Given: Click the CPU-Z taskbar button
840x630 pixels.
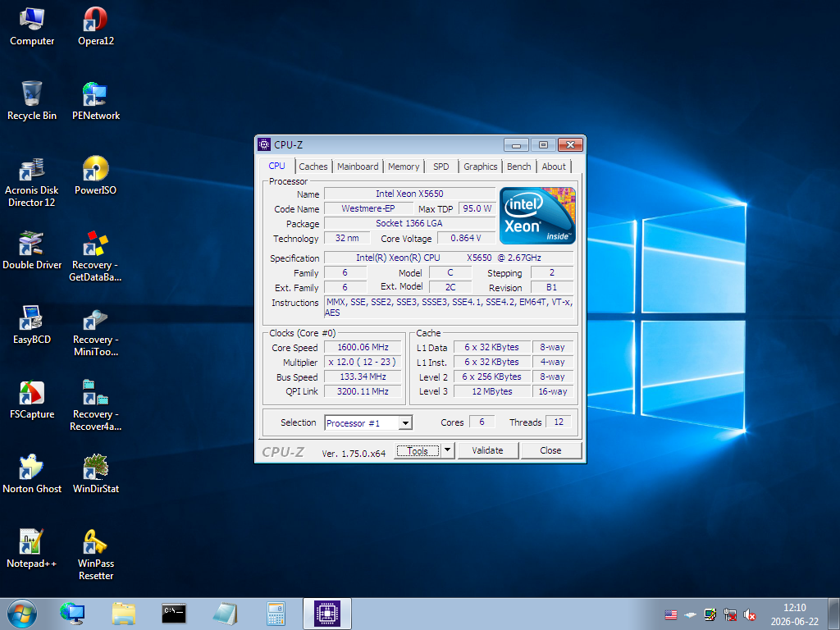Looking at the screenshot, I should (x=327, y=614).
